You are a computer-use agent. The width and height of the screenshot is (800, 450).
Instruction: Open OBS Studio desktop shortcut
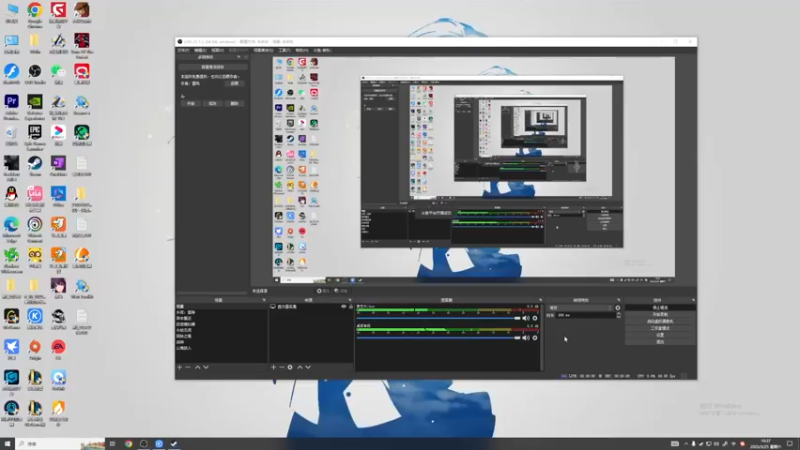tap(35, 74)
